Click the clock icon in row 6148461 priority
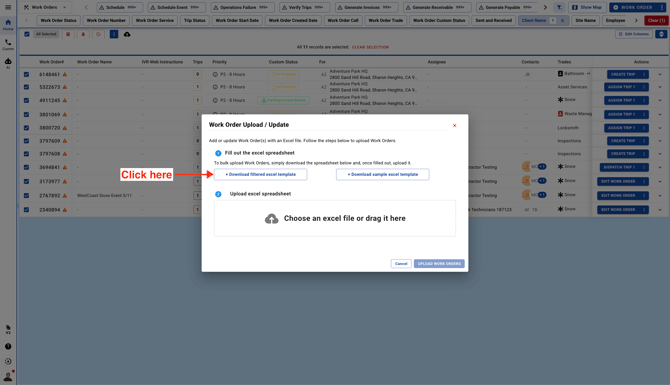670x385 pixels. [x=215, y=74]
